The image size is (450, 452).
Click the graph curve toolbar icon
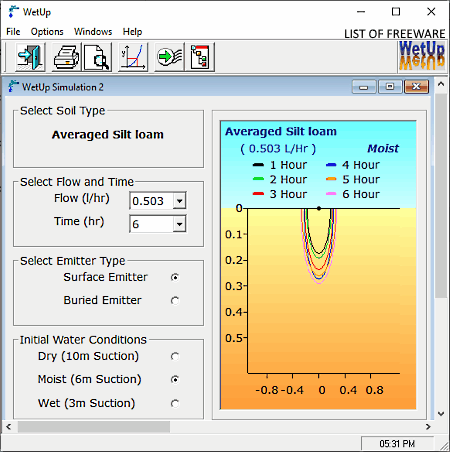pos(133,57)
